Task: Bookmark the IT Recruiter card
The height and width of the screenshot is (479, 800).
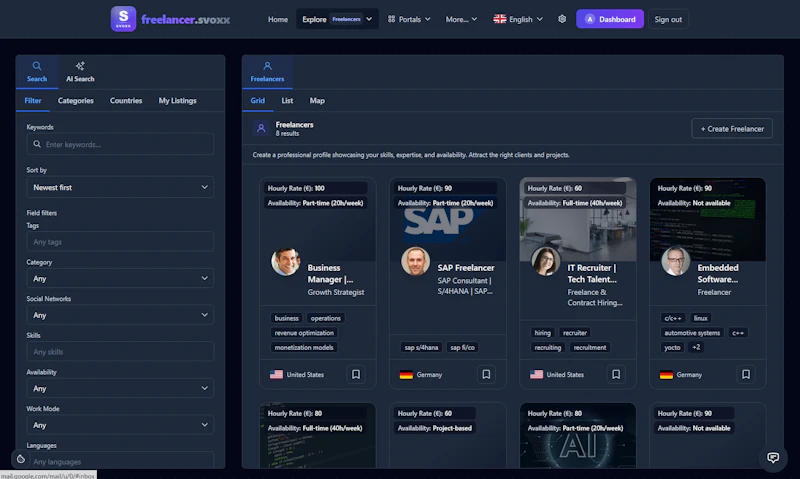Action: point(616,374)
